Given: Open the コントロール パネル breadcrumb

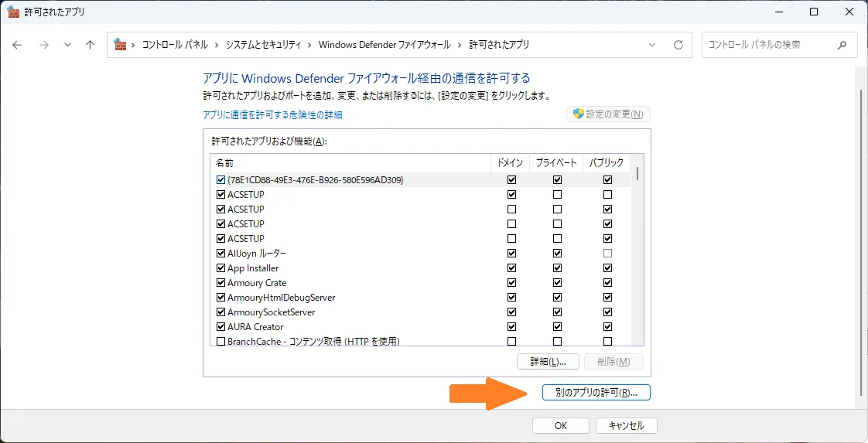Looking at the screenshot, I should coord(175,46).
